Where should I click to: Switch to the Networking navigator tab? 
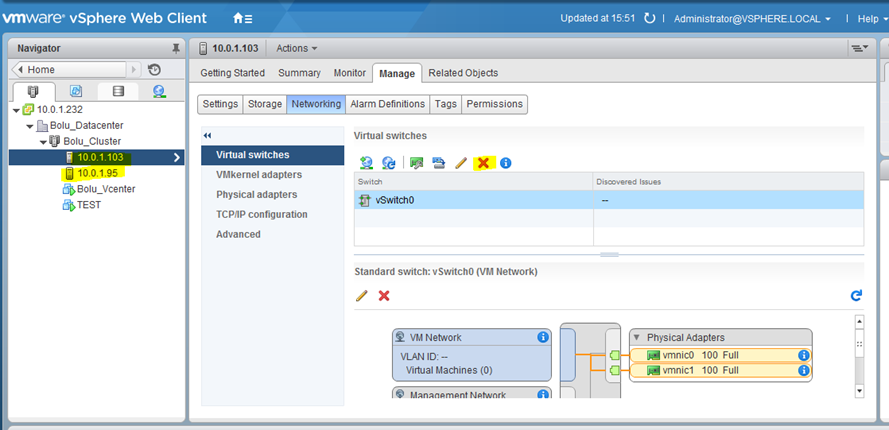pyautogui.click(x=159, y=91)
